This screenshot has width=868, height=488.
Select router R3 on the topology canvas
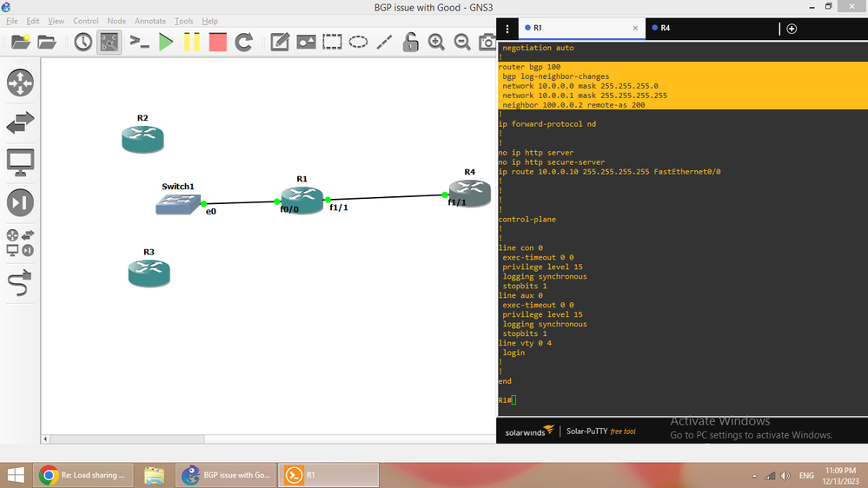click(149, 272)
